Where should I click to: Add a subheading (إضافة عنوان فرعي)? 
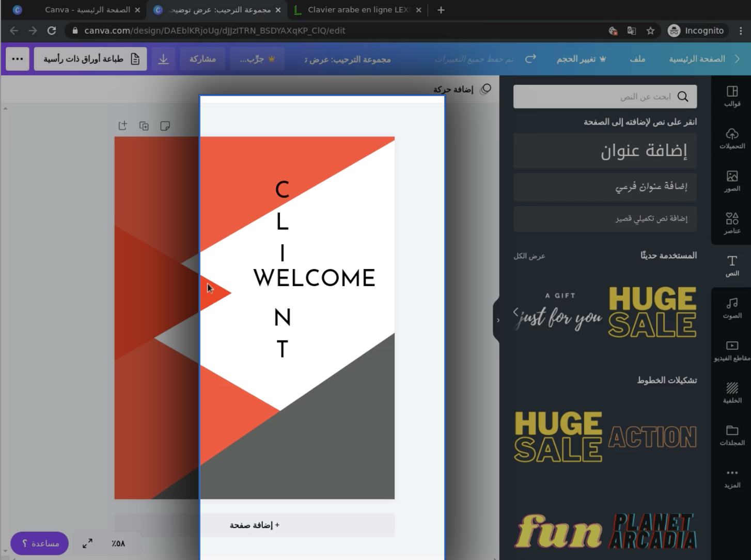point(605,186)
